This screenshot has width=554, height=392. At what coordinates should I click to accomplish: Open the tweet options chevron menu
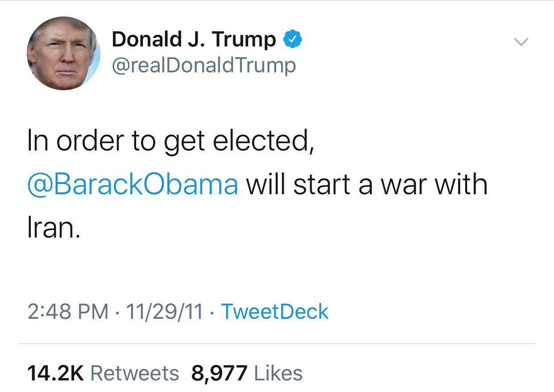(521, 42)
